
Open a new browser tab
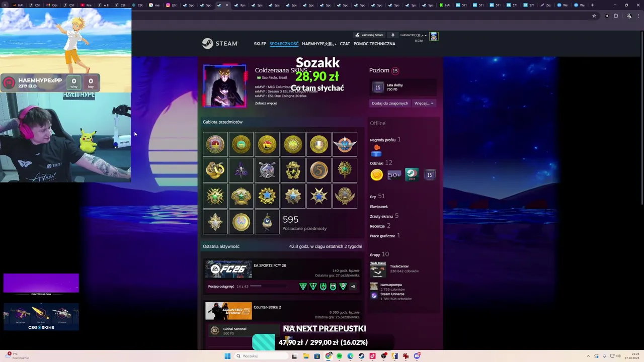click(x=592, y=5)
